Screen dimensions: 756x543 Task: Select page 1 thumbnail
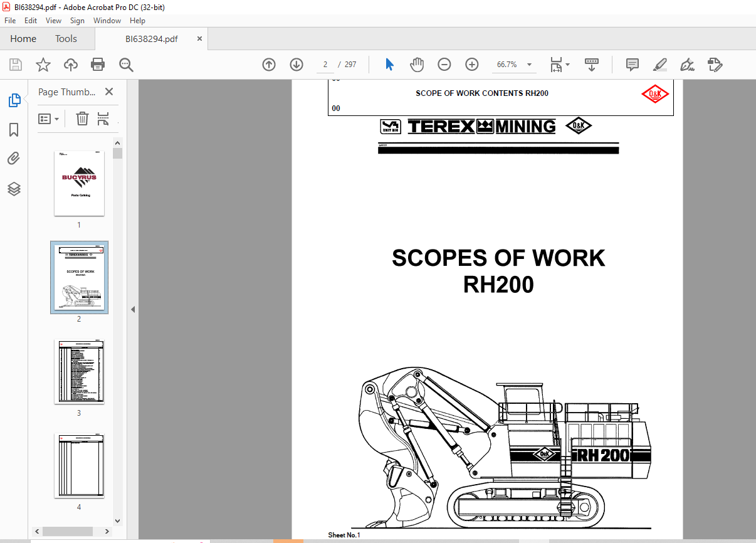click(x=79, y=183)
